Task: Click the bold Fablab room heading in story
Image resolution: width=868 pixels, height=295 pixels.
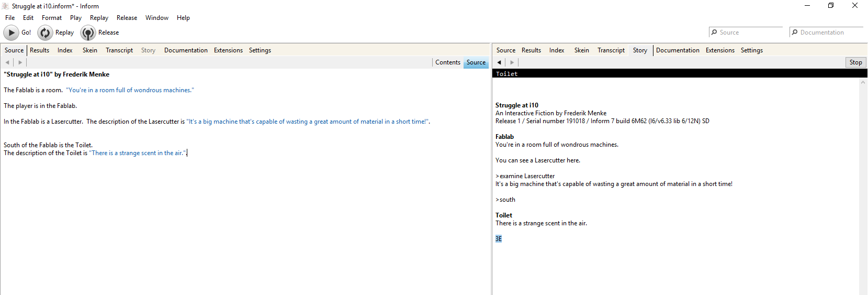Action: coord(504,137)
